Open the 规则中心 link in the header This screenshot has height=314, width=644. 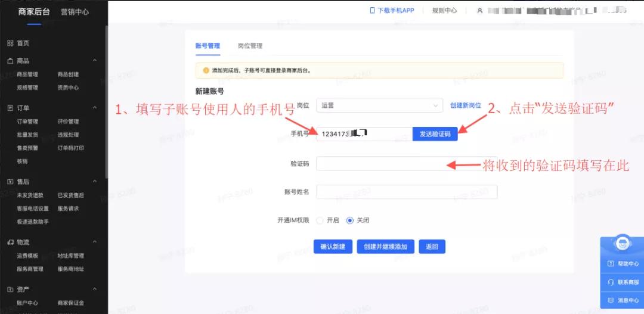(444, 11)
